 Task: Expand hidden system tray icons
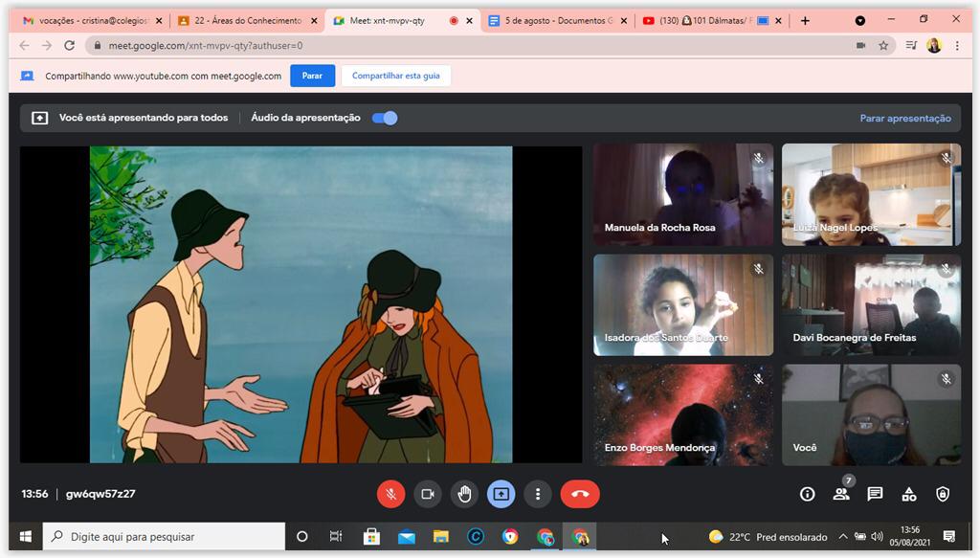point(842,537)
